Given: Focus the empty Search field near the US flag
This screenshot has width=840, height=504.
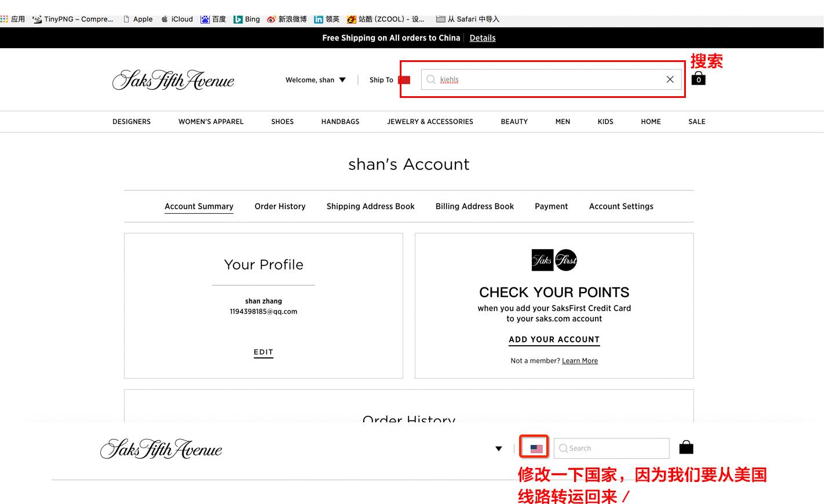Looking at the screenshot, I should click(x=611, y=448).
